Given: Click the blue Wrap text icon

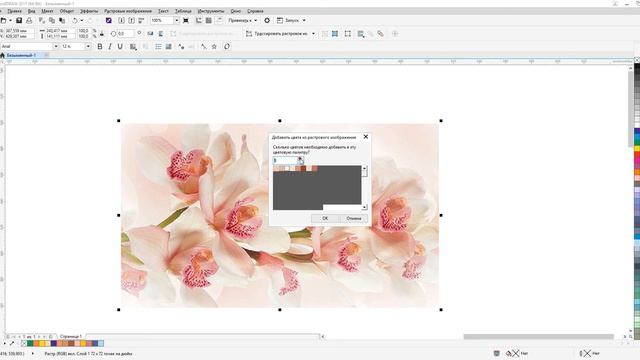Looking at the screenshot, I should tap(335, 33).
